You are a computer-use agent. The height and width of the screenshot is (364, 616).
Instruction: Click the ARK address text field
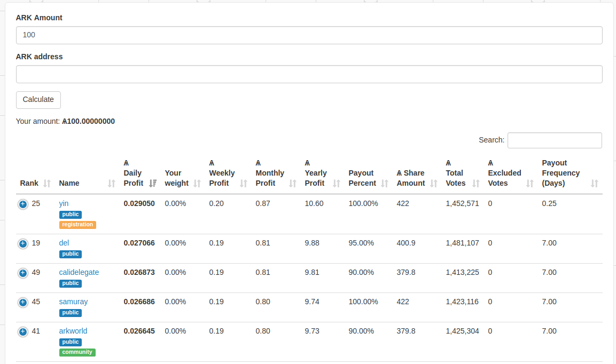309,74
